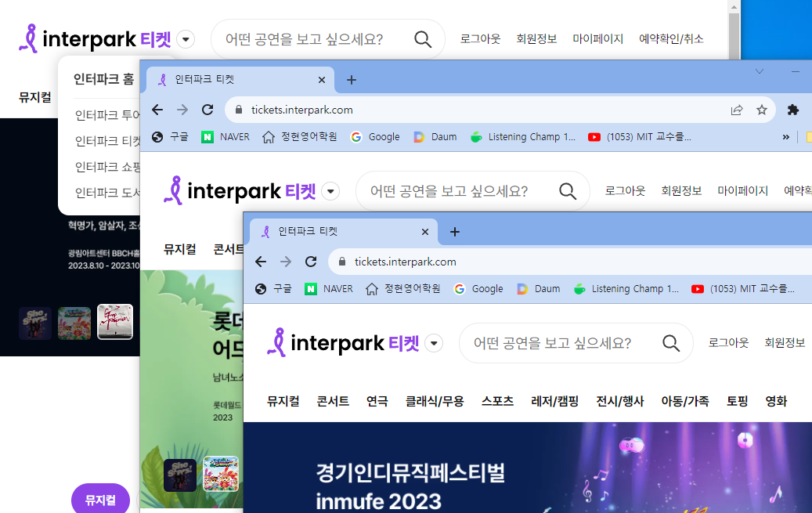Click the Google bookmark icon

pos(458,288)
